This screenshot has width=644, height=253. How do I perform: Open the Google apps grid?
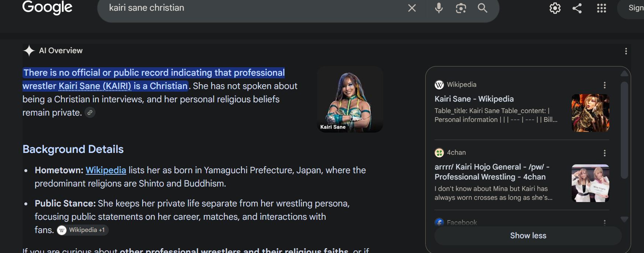click(x=602, y=8)
